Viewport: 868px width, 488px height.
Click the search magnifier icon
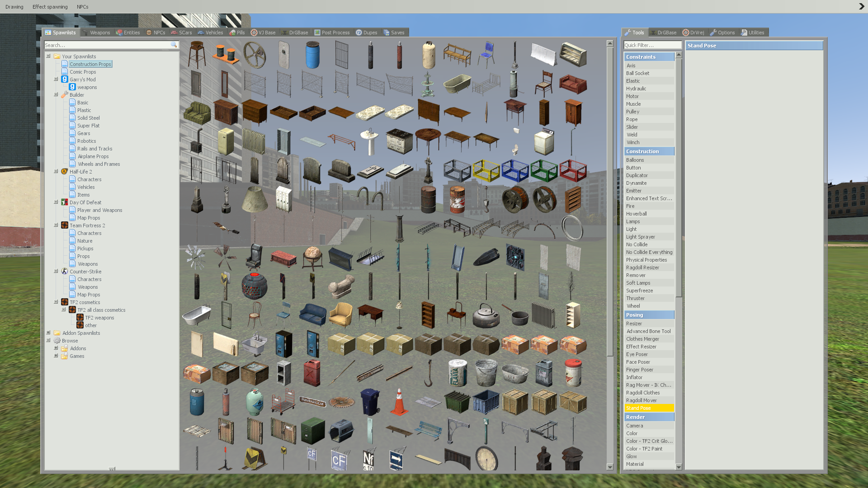[174, 45]
